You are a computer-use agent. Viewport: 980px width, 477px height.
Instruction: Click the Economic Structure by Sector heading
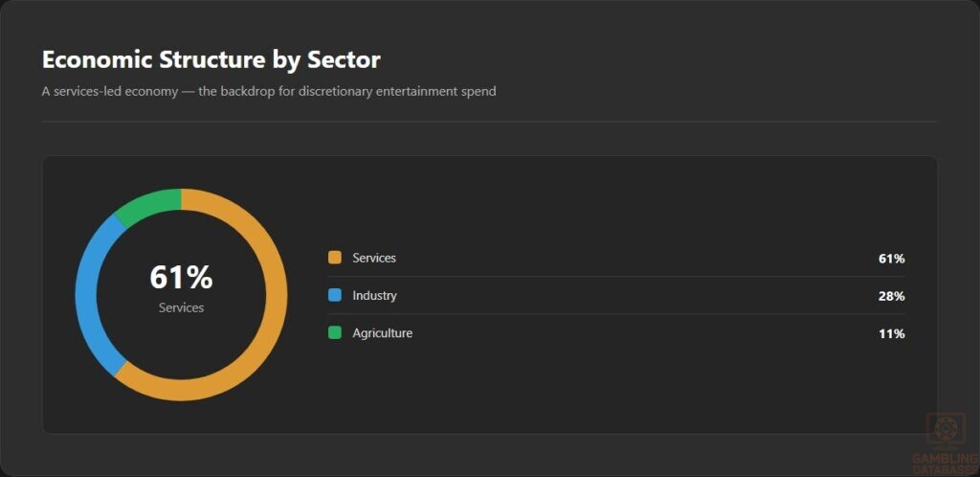(212, 60)
